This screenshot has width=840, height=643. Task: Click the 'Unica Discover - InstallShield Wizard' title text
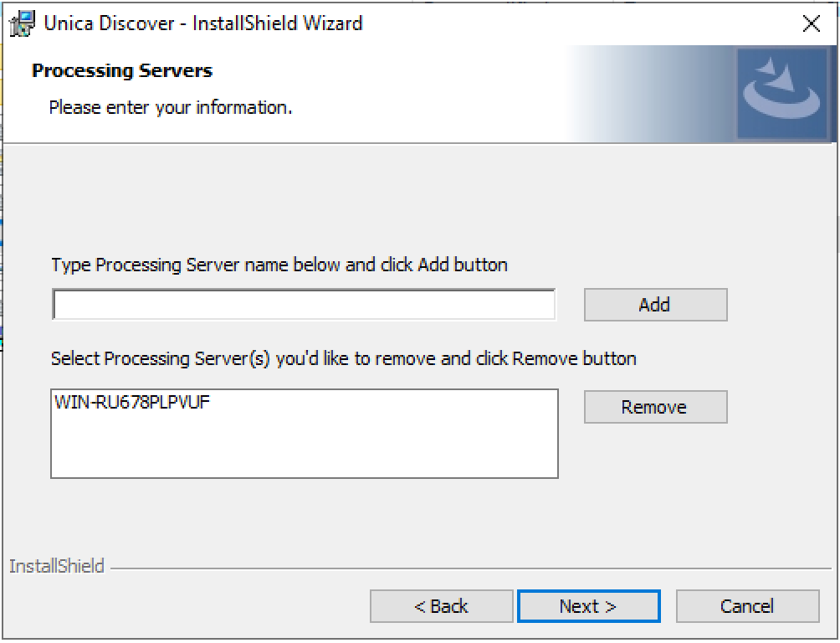point(202,23)
